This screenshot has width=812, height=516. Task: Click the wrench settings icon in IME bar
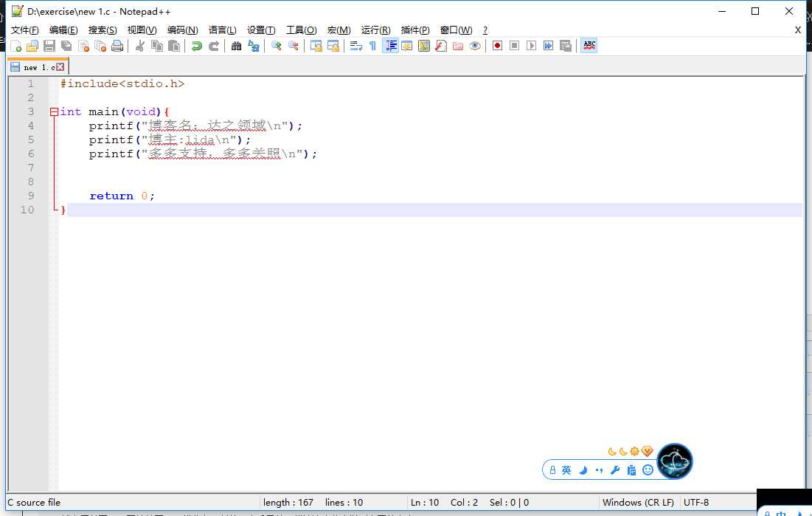(615, 469)
